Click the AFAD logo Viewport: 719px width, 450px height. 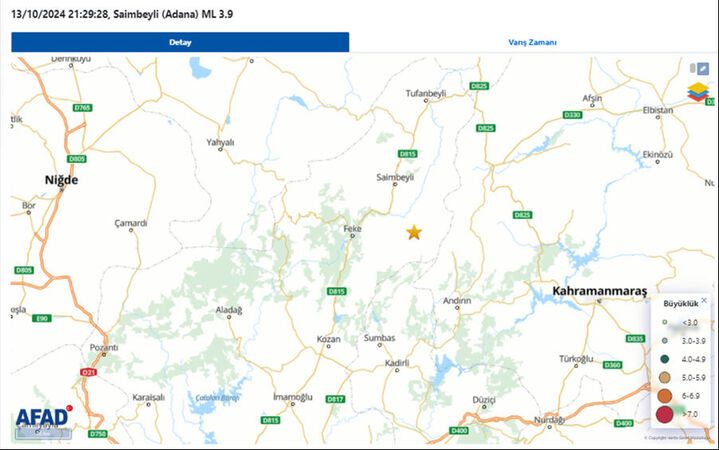(x=44, y=417)
